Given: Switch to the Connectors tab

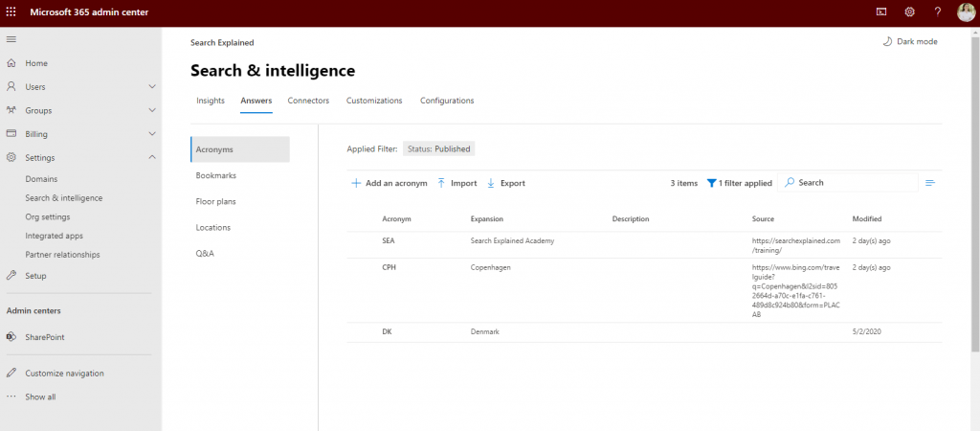Looking at the screenshot, I should coord(308,100).
